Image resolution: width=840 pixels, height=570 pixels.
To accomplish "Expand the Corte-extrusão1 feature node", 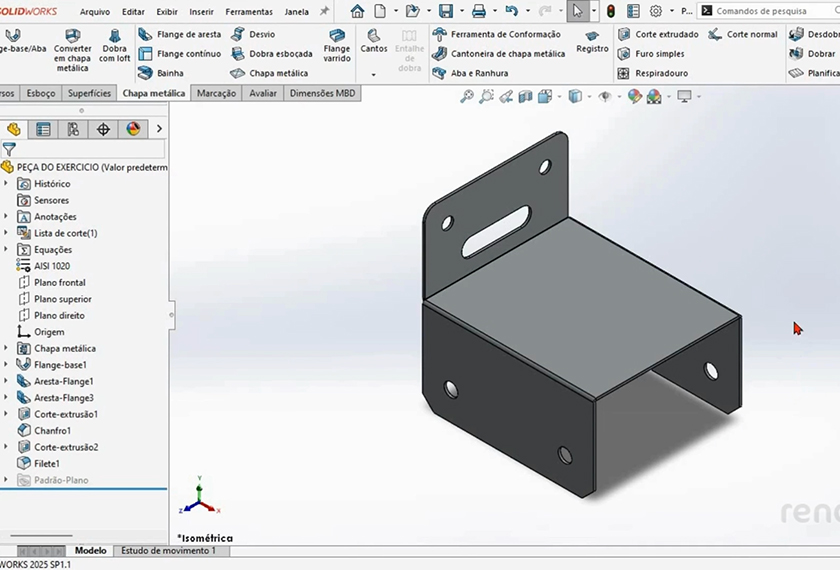I will 6,414.
